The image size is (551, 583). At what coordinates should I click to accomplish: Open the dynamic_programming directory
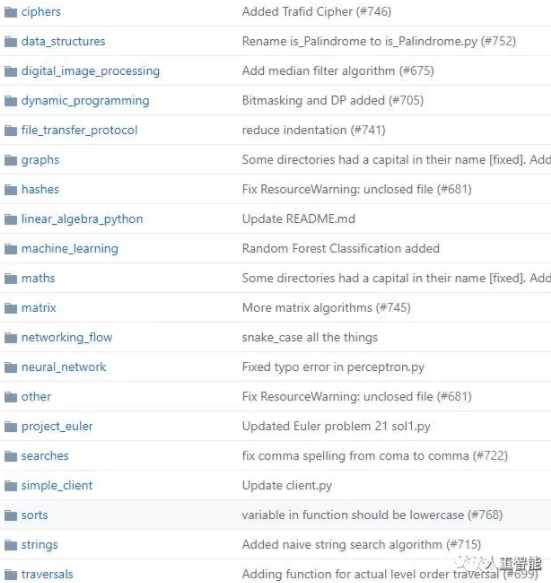[85, 101]
